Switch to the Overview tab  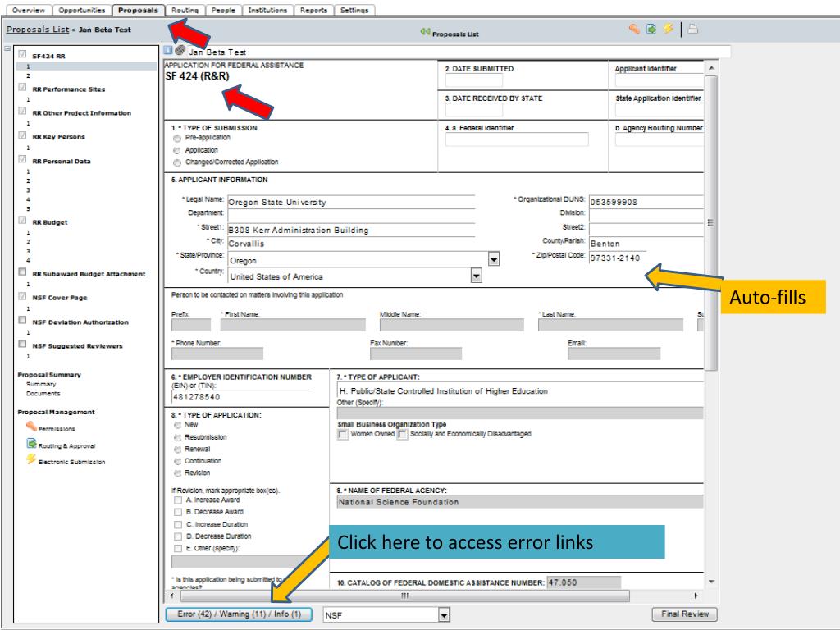click(29, 10)
